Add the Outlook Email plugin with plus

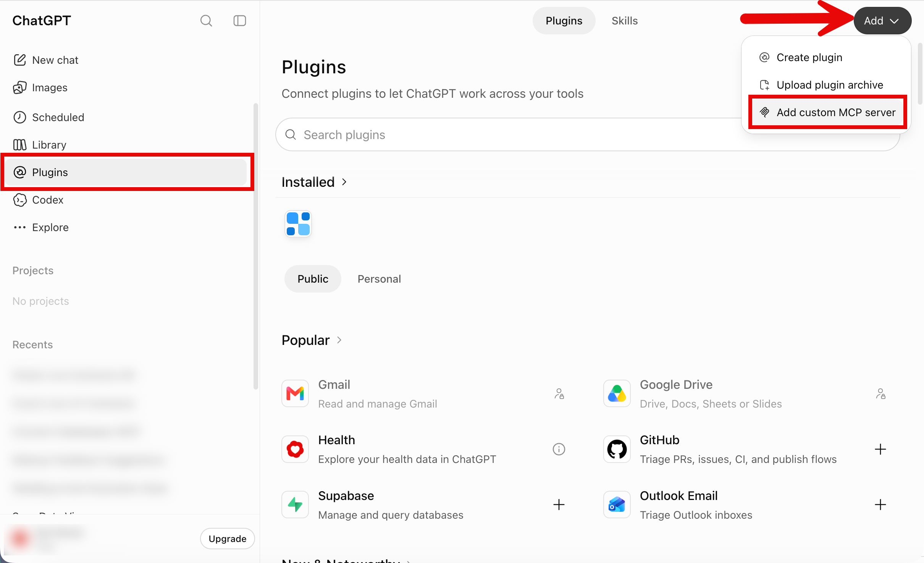pyautogui.click(x=880, y=505)
